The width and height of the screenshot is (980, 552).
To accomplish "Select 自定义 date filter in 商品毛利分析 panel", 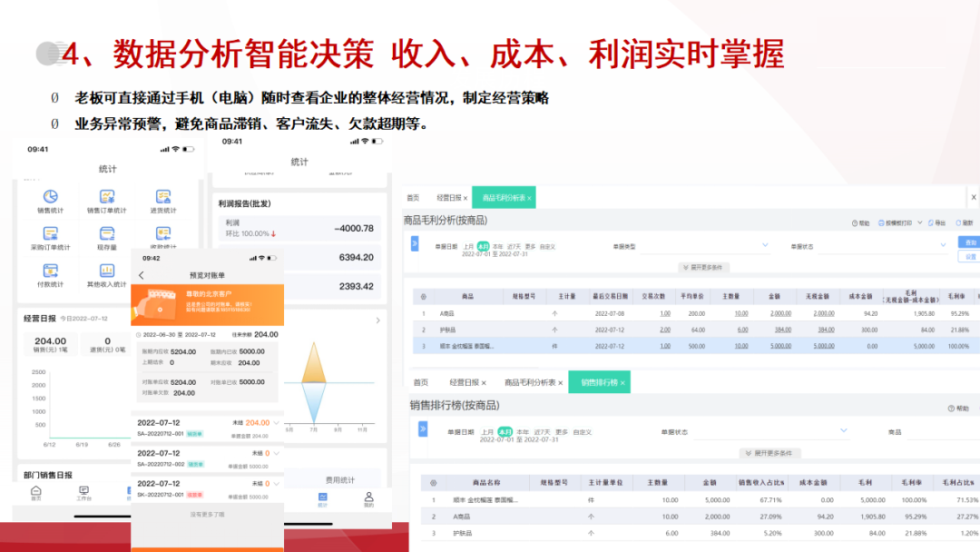I will click(547, 247).
